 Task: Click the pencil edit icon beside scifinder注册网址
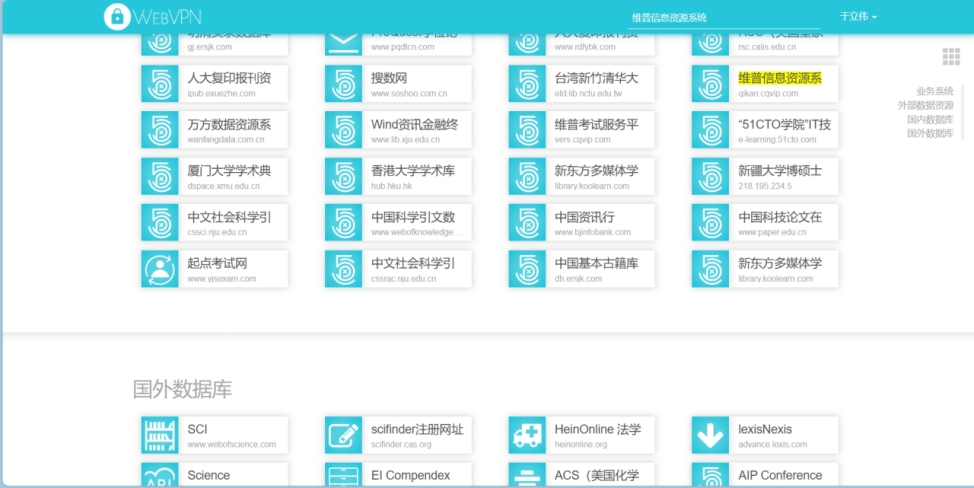[344, 435]
